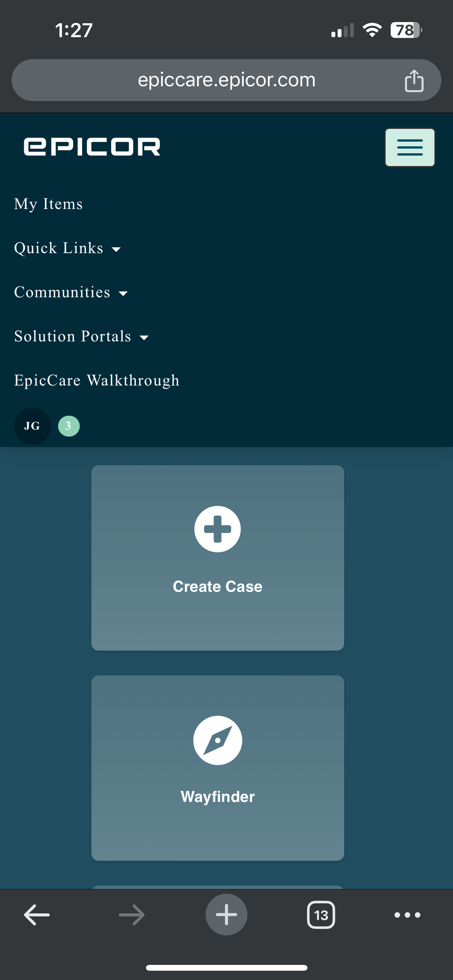The height and width of the screenshot is (980, 453).
Task: View the 3 notifications badge
Action: 69,426
